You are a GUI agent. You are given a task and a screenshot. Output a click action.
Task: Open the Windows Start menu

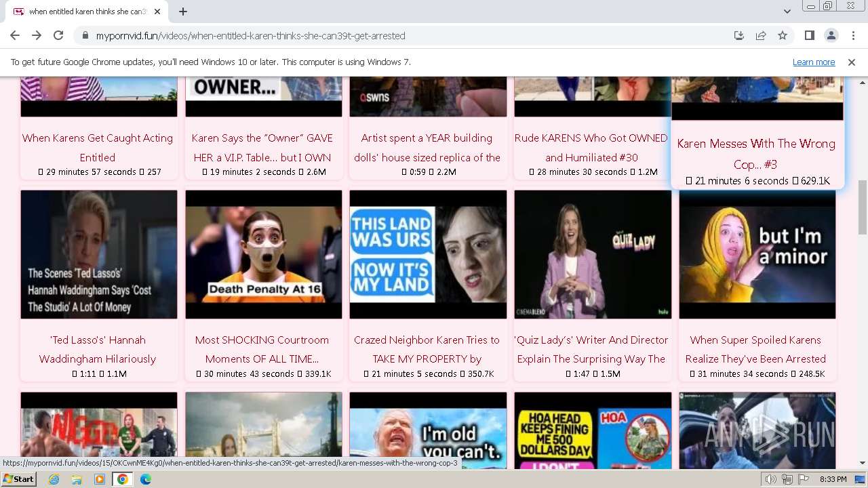click(x=18, y=479)
